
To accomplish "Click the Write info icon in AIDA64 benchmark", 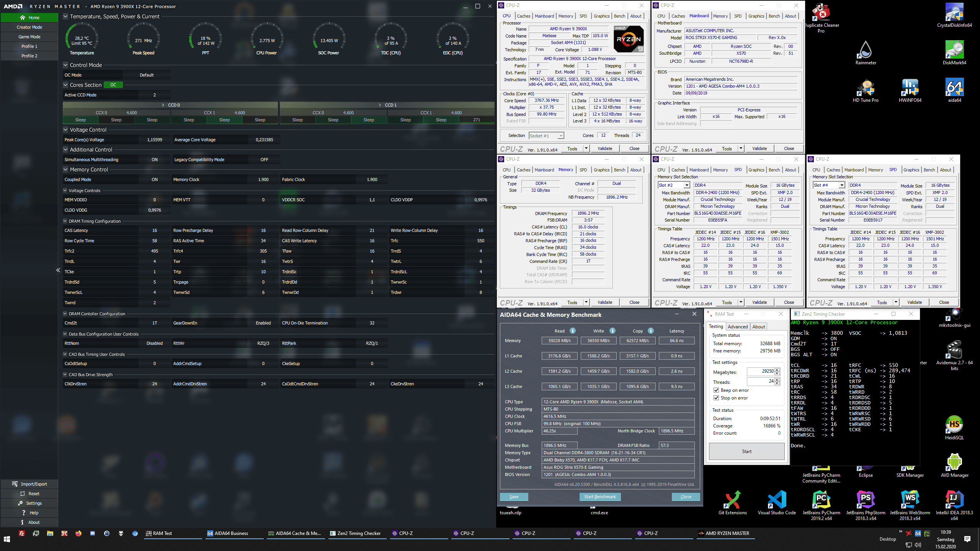I will tap(612, 331).
